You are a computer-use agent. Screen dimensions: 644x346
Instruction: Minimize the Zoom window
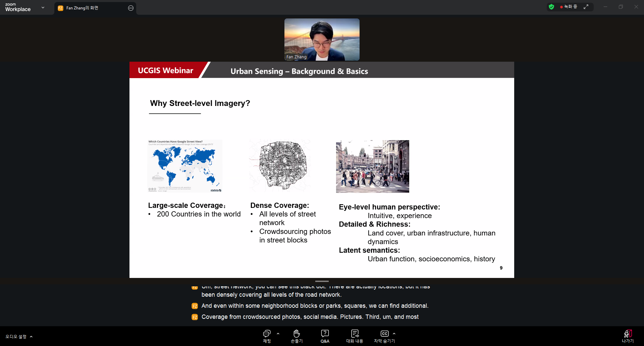(x=605, y=7)
